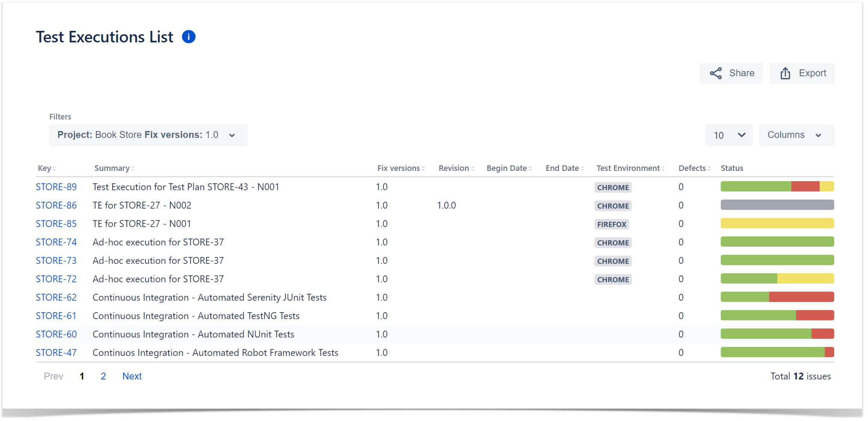Open the info icon beside Test Executions List

189,37
